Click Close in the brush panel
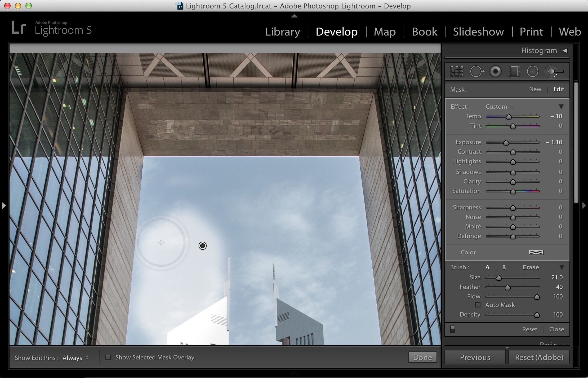Image resolution: width=588 pixels, height=378 pixels. [556, 329]
